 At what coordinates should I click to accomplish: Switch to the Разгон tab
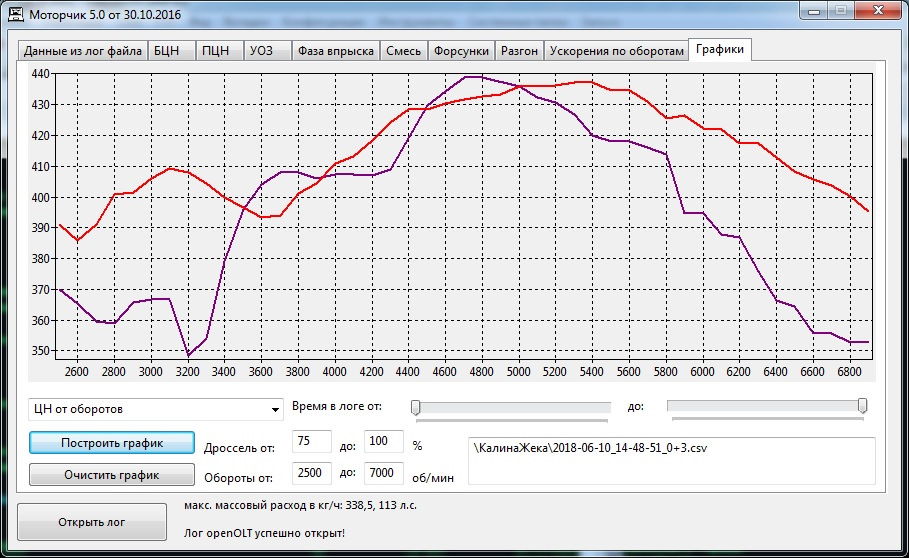click(519, 51)
